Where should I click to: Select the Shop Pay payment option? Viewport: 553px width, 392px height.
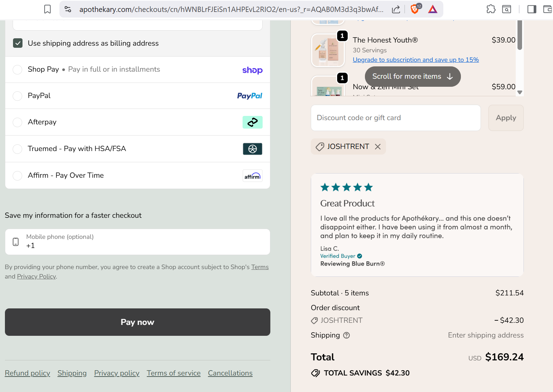[x=18, y=70]
